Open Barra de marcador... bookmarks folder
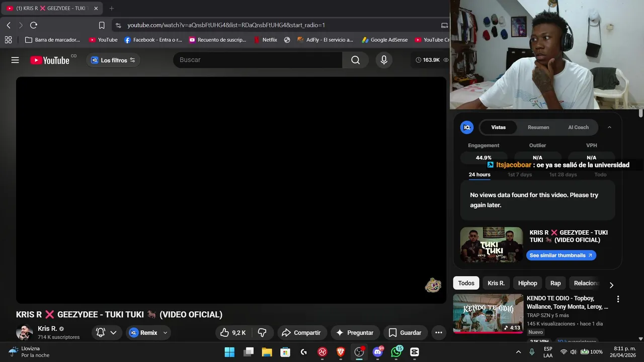 pos(52,40)
